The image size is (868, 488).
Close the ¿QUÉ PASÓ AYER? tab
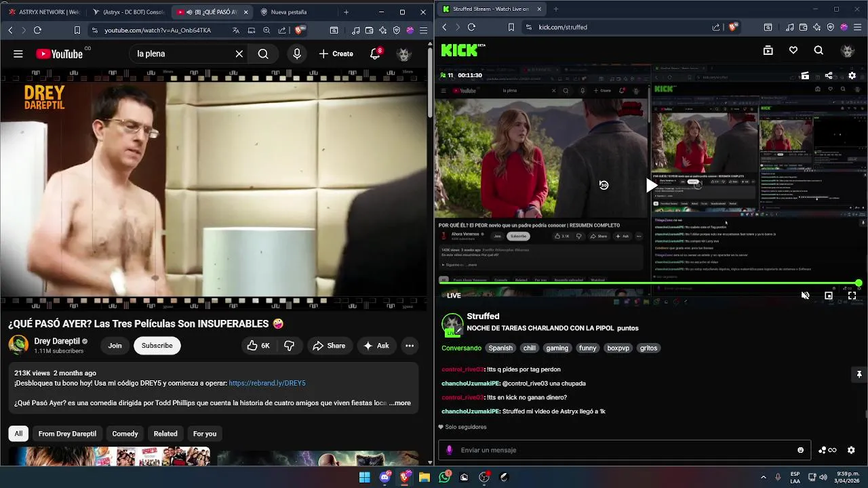(245, 12)
